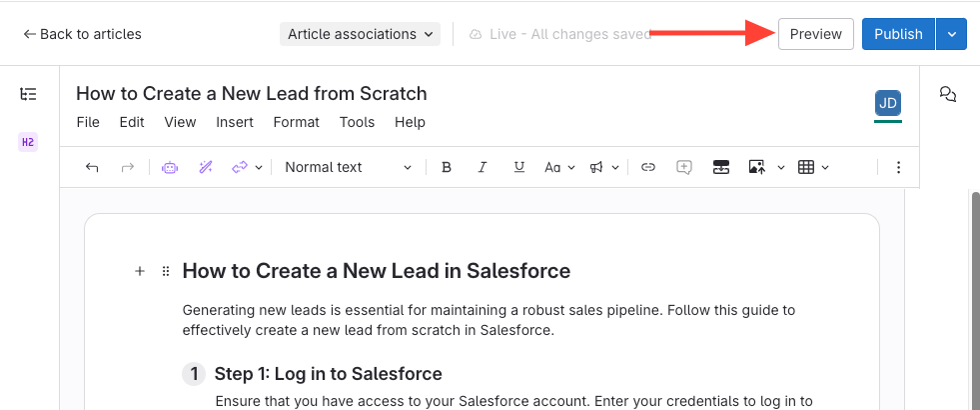Insert a hyperlink with link icon
Image resolution: width=980 pixels, height=410 pixels.
pos(648,167)
